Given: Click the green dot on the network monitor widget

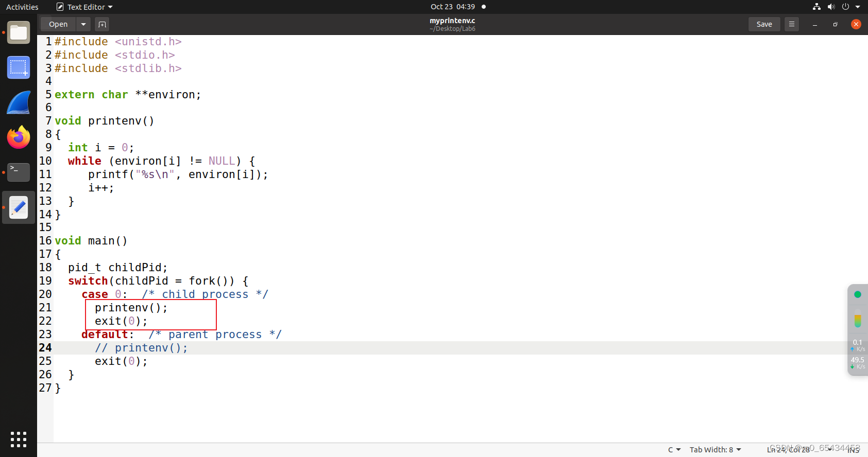Looking at the screenshot, I should (858, 294).
